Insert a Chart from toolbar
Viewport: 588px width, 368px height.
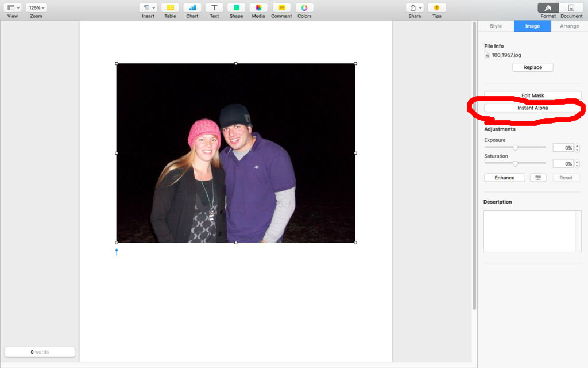(192, 7)
